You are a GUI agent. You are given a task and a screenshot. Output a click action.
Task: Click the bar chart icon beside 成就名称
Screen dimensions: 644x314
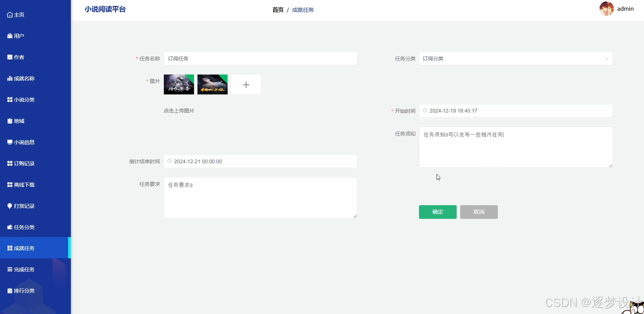click(10, 78)
